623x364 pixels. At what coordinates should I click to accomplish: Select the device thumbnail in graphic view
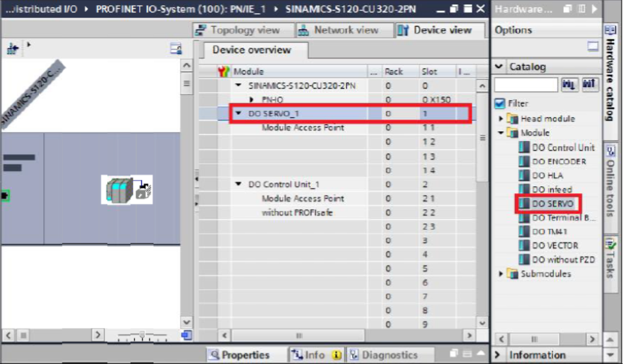127,190
